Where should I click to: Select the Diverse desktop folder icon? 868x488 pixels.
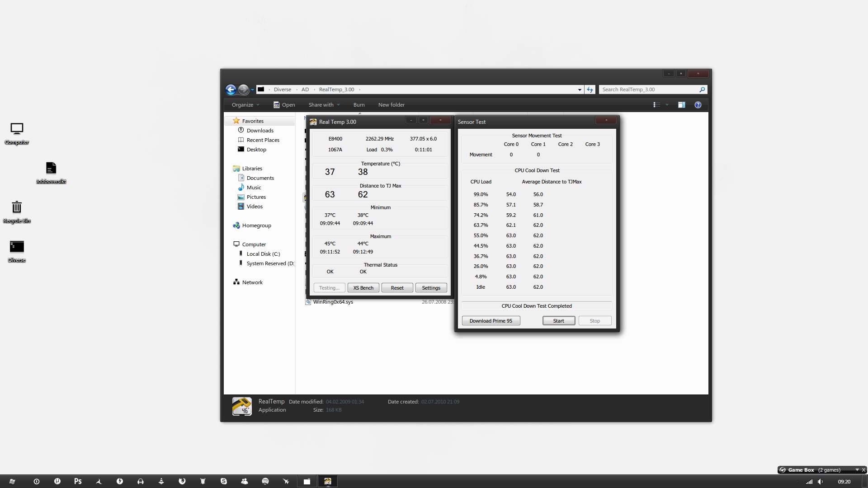pyautogui.click(x=17, y=252)
